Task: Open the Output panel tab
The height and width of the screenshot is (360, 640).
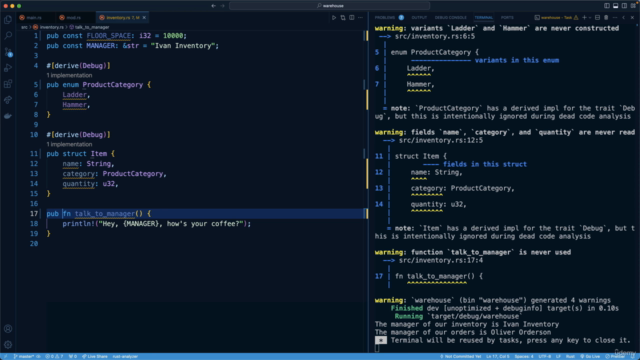Action: (419, 18)
